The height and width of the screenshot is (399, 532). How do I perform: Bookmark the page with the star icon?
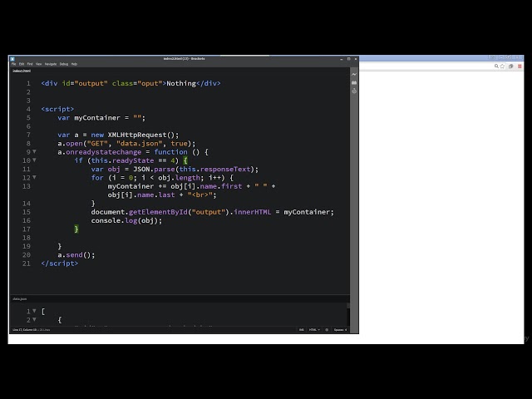[502, 66]
